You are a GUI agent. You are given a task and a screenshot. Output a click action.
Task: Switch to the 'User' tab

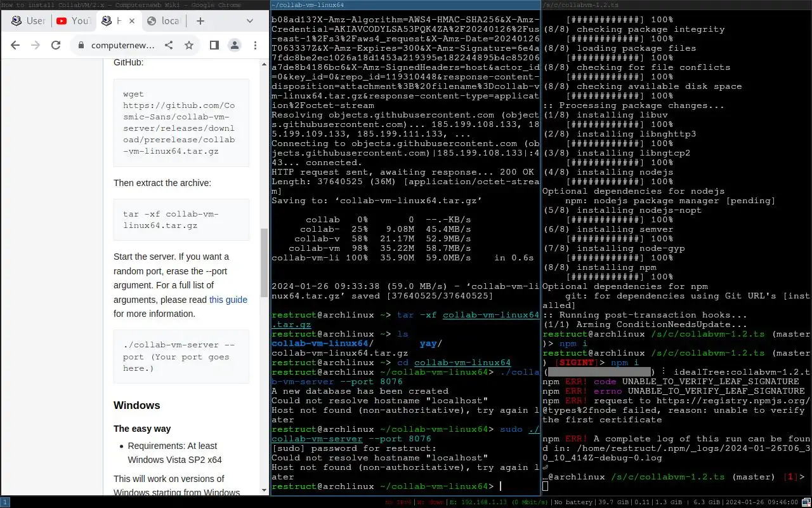coord(29,21)
